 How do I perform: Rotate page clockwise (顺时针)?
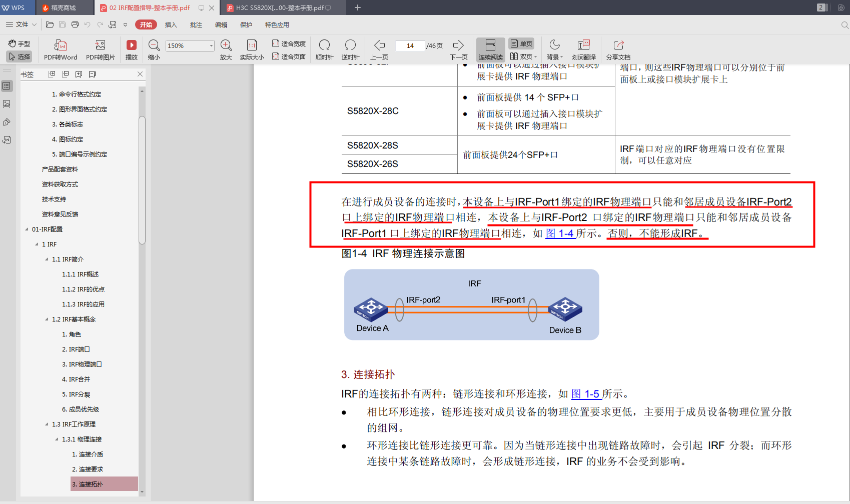point(325,50)
